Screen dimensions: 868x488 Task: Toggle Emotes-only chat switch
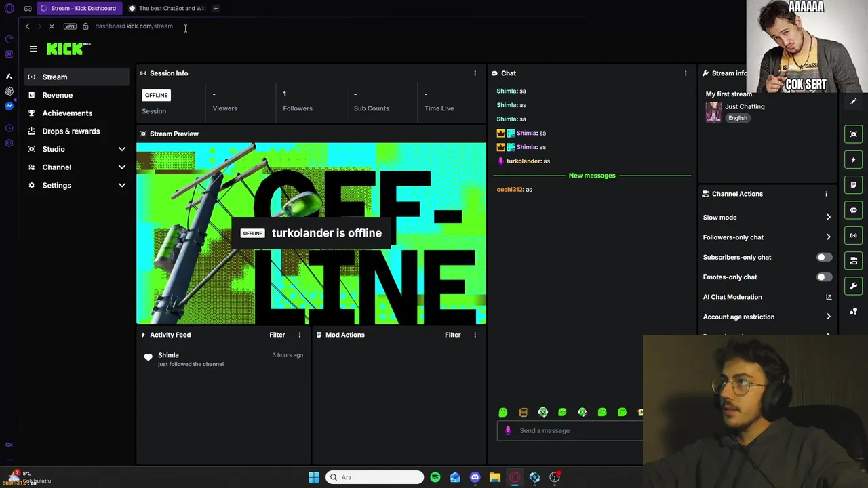click(x=824, y=277)
